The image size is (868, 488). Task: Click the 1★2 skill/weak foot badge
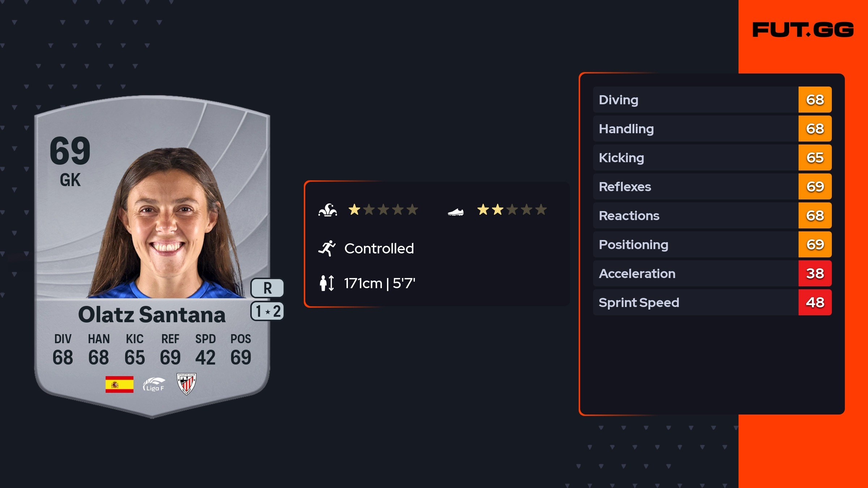267,311
